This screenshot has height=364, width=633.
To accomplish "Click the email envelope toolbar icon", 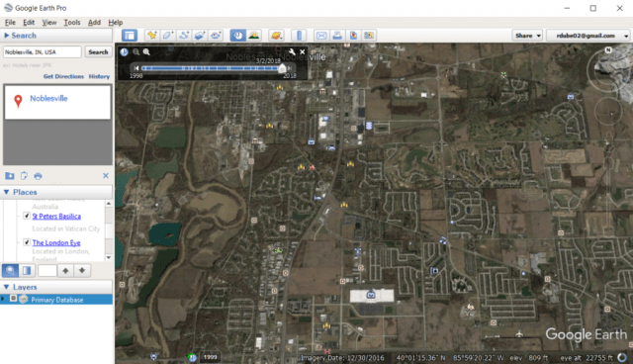I will [x=321, y=36].
